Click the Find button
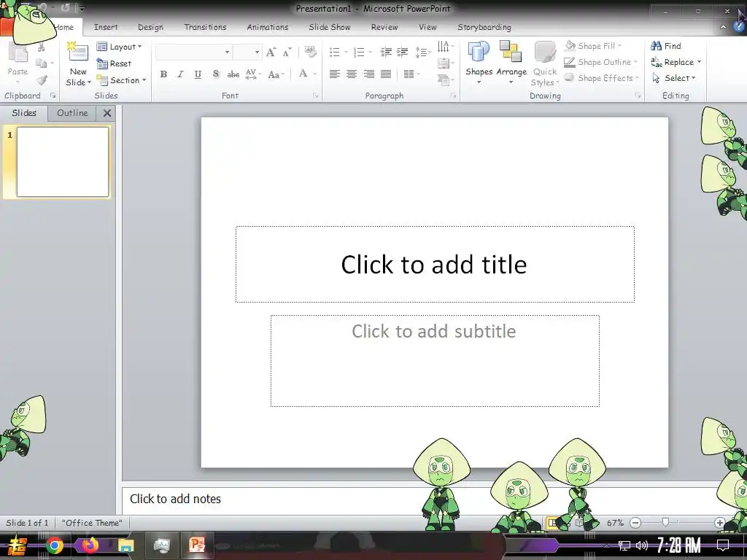The width and height of the screenshot is (747, 560). tap(666, 46)
